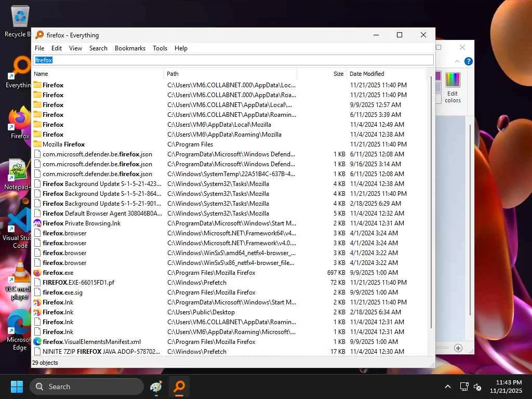Select Firefox folder icon in C:\Users\VM6\AppData\Local\Mozilla
The height and width of the screenshot is (399, 532).
[37, 125]
